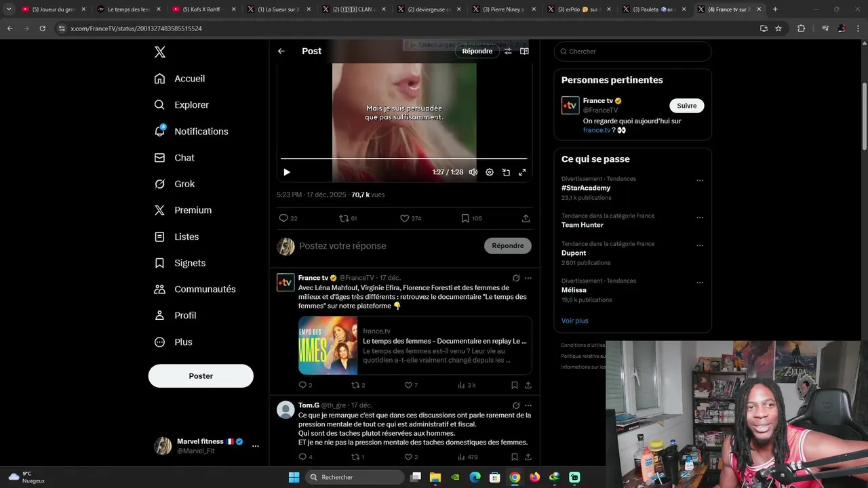Open the reply sort options icon
868x488 pixels.
pyautogui.click(x=508, y=51)
